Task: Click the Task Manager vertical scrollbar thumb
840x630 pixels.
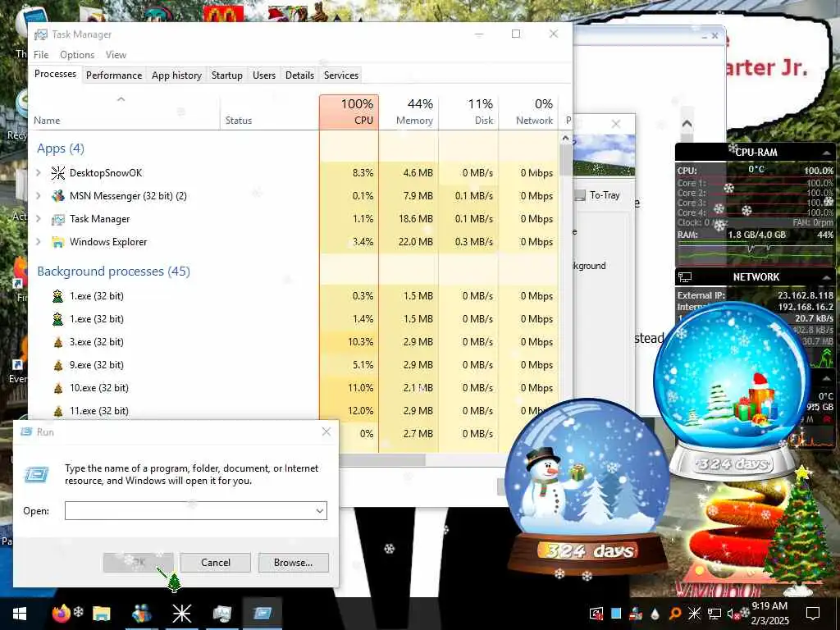Action: click(x=565, y=160)
